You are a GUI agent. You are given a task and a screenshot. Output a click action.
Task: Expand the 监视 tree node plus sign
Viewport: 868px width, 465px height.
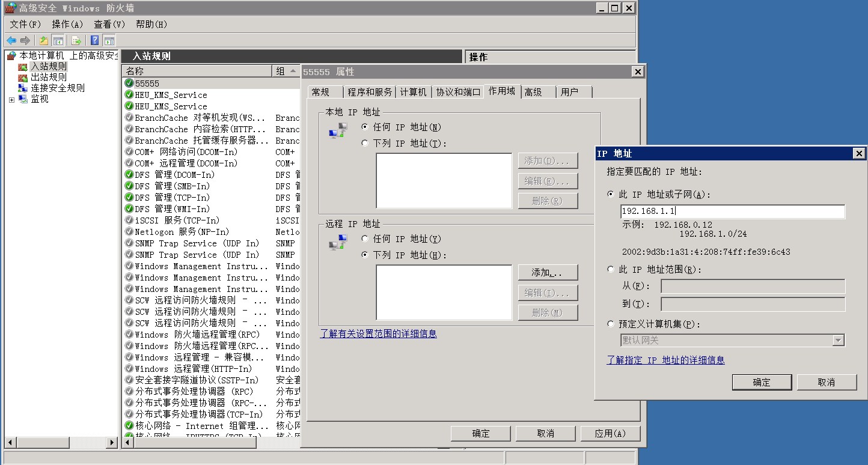[x=11, y=100]
